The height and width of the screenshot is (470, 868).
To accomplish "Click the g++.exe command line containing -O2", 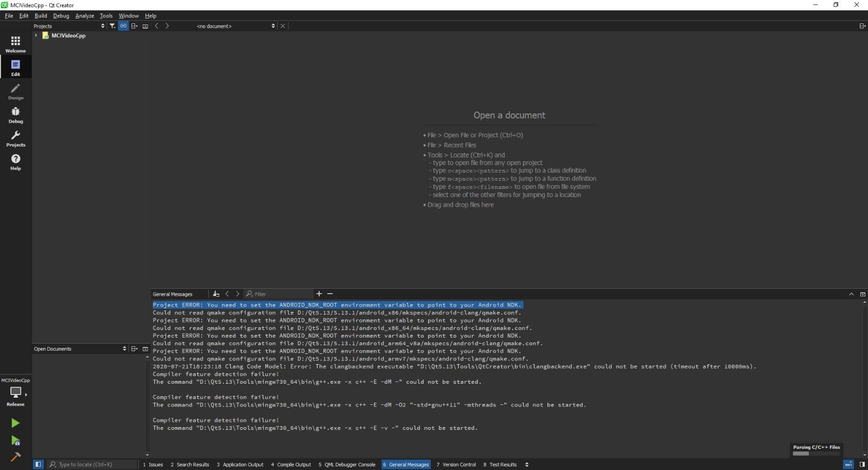I will coord(369,405).
